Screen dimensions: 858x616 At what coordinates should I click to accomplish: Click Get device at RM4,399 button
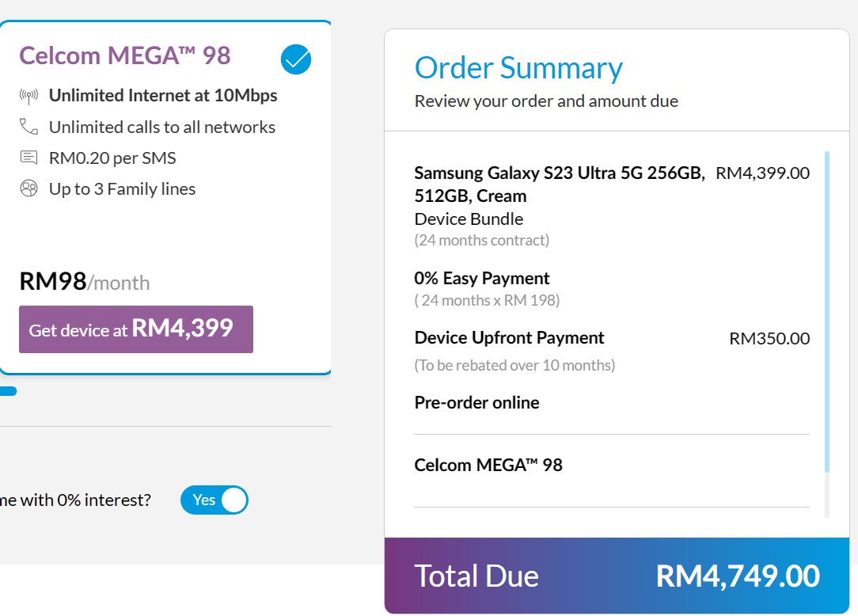point(136,329)
